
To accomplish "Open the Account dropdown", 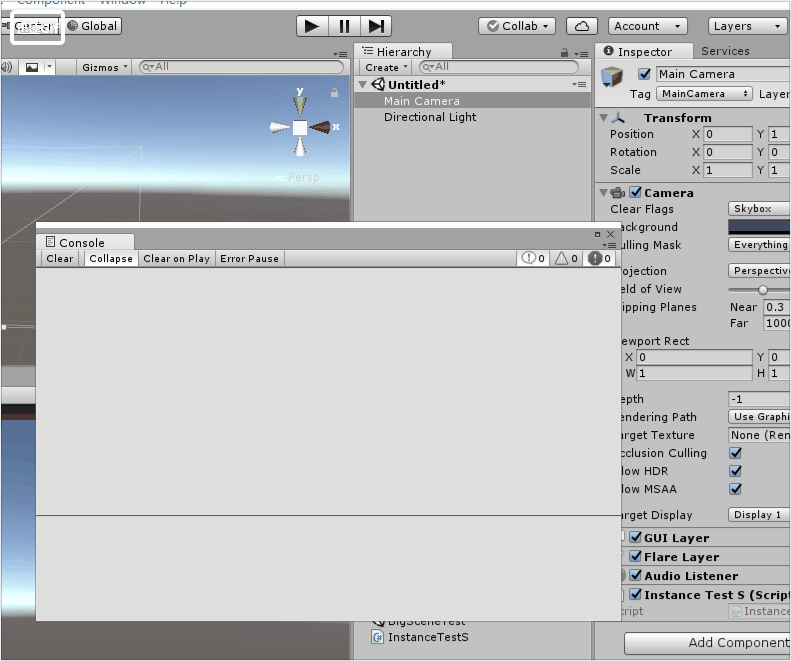I will 648,26.
